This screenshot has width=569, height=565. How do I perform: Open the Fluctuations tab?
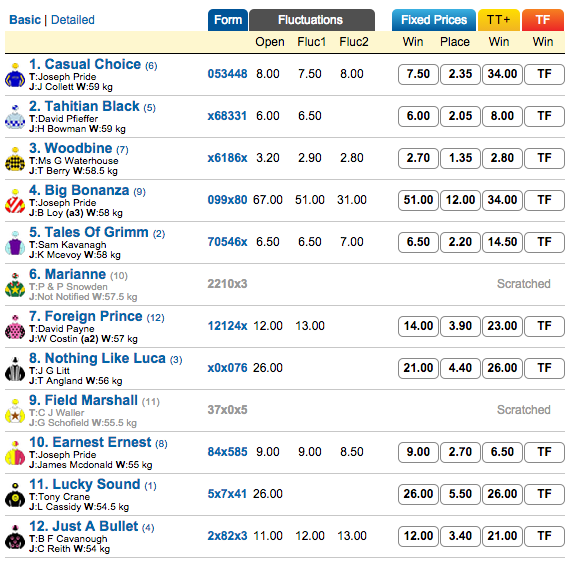(312, 20)
